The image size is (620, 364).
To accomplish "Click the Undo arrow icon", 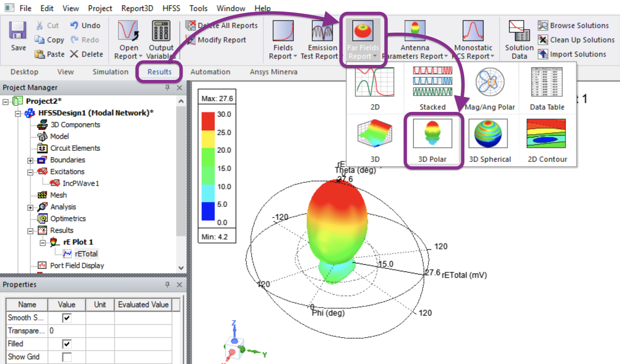I will (74, 25).
